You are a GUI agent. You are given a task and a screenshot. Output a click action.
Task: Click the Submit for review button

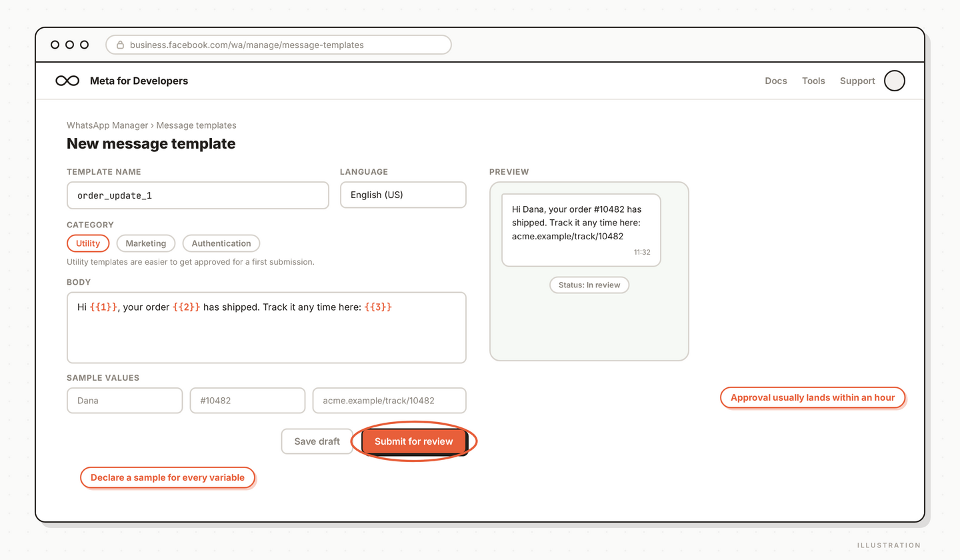pyautogui.click(x=413, y=441)
